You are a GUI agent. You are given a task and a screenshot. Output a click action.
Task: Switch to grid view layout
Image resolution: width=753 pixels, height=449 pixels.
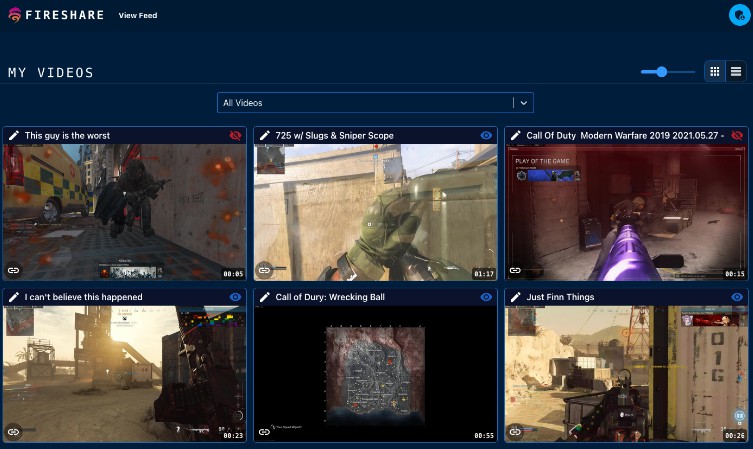coord(714,71)
